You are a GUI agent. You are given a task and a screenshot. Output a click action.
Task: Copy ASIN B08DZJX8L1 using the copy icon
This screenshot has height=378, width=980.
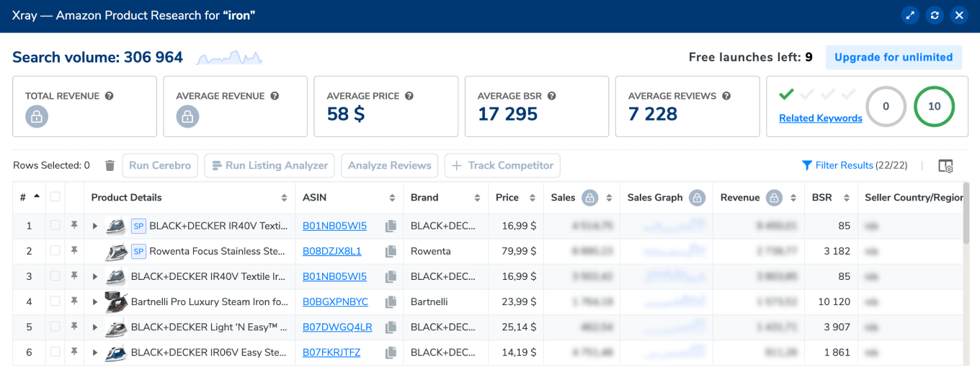[x=391, y=252]
